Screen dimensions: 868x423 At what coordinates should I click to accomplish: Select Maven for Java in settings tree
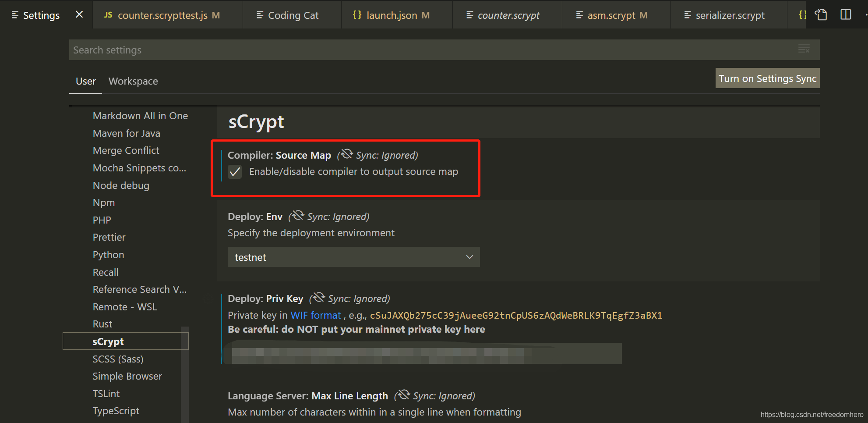point(126,133)
